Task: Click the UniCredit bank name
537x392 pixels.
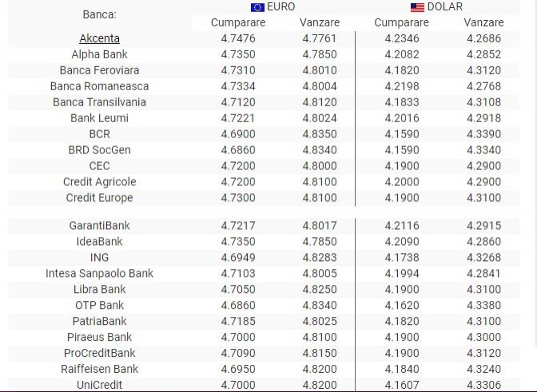Action: click(99, 385)
